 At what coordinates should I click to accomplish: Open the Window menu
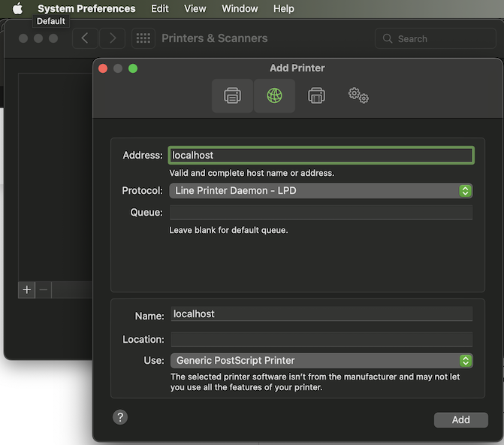tap(240, 9)
